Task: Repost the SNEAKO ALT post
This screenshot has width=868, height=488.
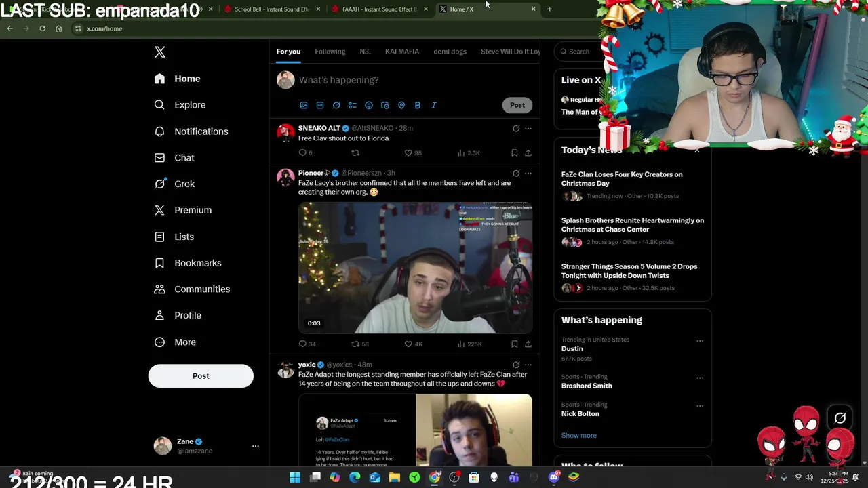Action: [355, 153]
